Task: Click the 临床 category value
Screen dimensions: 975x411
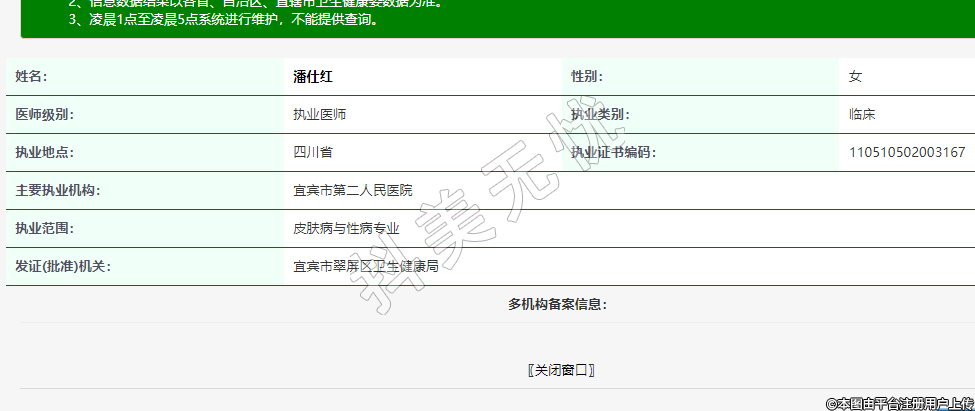Action: pos(862,114)
